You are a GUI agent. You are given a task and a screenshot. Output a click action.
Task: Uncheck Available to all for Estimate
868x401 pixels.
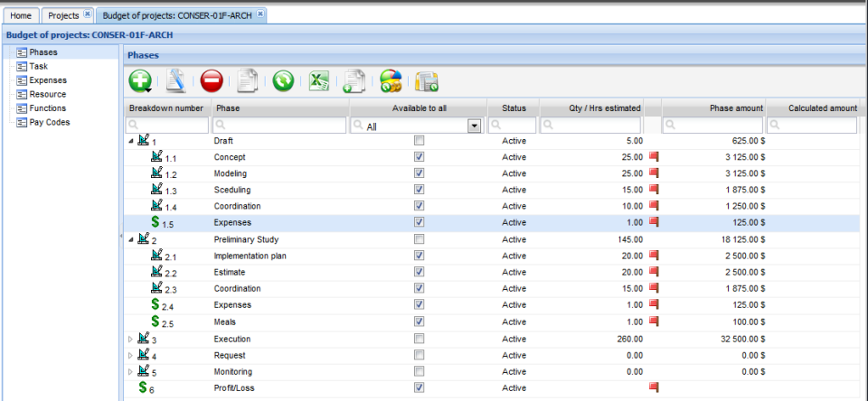click(419, 272)
